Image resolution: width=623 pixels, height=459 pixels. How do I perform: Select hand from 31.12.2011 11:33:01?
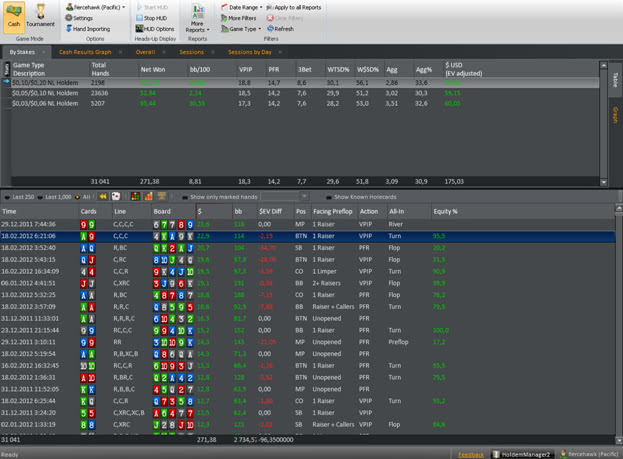click(308, 318)
